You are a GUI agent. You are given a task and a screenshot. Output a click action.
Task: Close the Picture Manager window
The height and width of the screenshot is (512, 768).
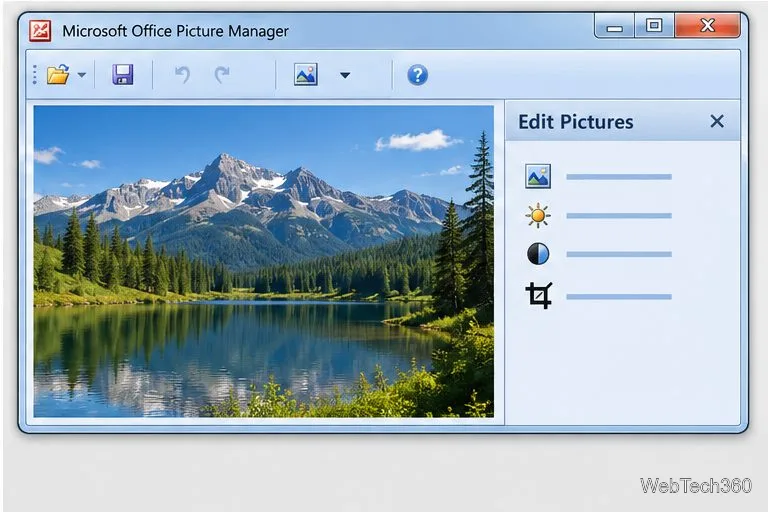707,25
